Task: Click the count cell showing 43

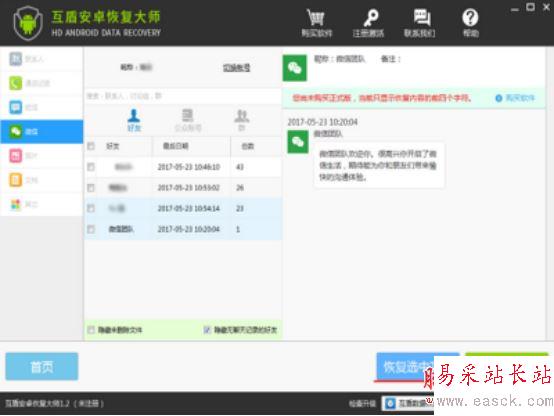Action: [x=240, y=167]
